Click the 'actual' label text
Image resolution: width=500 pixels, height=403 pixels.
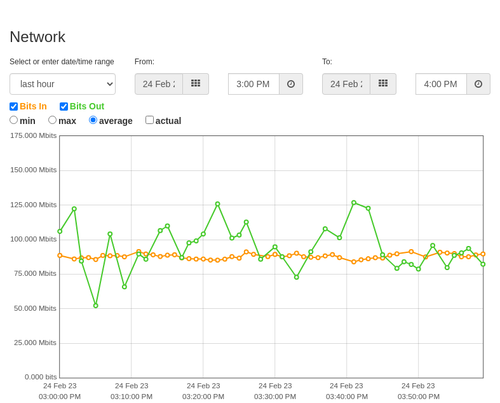coord(168,121)
